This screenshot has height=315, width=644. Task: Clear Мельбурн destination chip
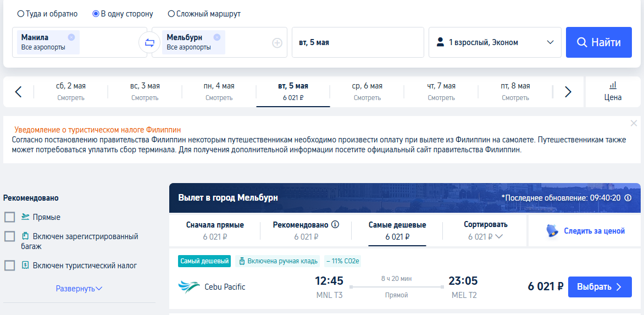(217, 37)
